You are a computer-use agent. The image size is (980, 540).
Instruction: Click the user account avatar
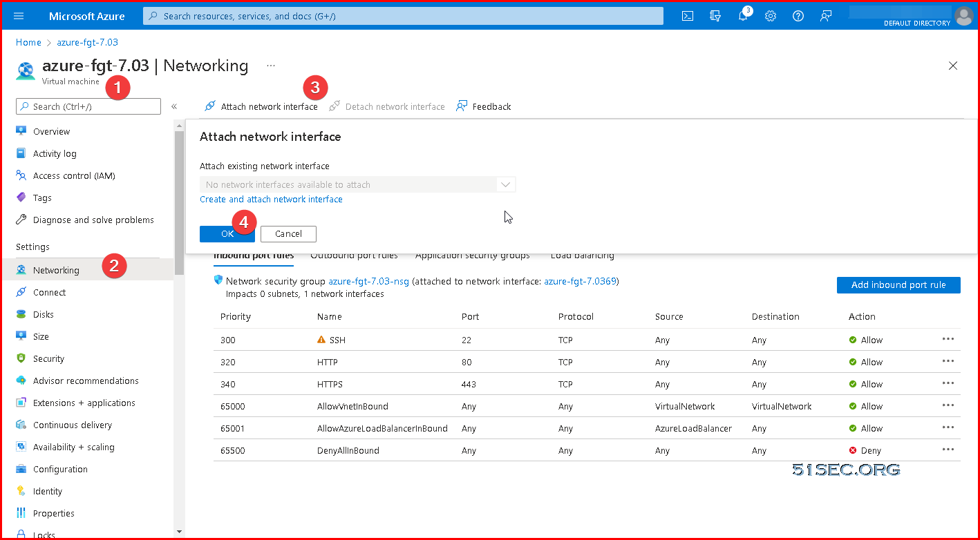(x=963, y=15)
